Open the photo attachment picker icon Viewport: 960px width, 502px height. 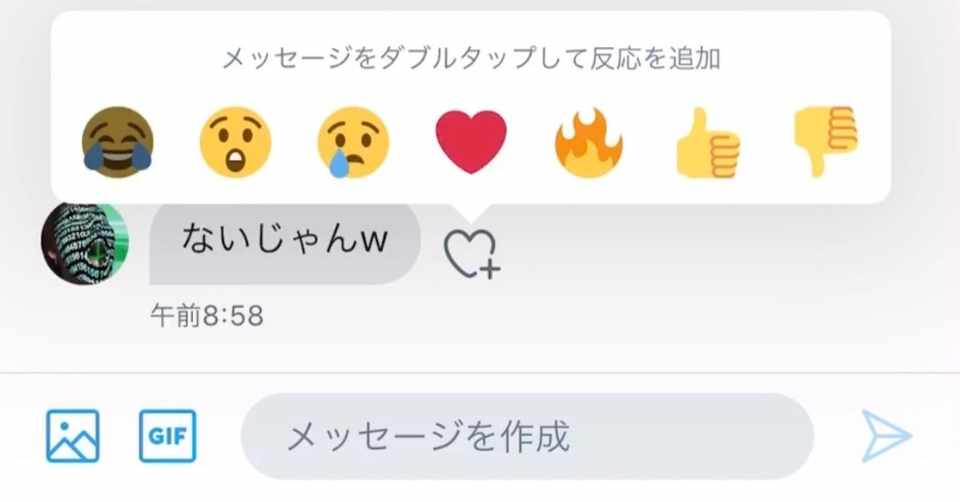coord(73,436)
